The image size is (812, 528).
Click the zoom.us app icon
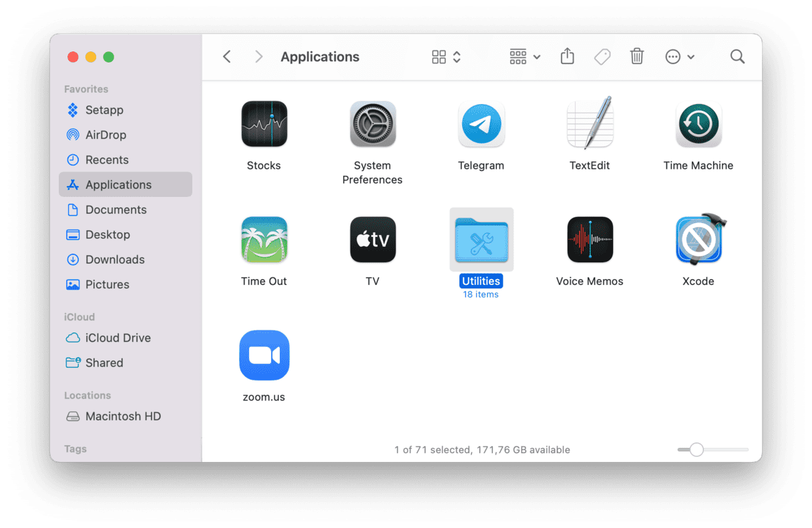tap(264, 355)
